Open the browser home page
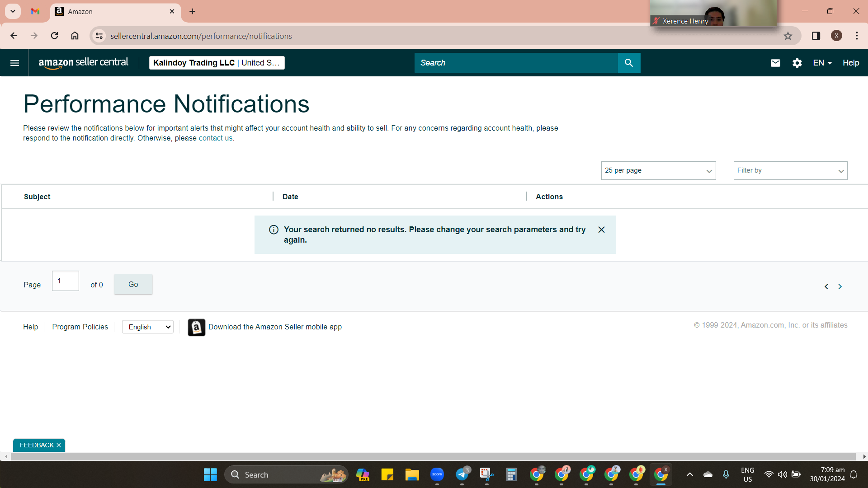The height and width of the screenshot is (488, 868). coord(75,36)
